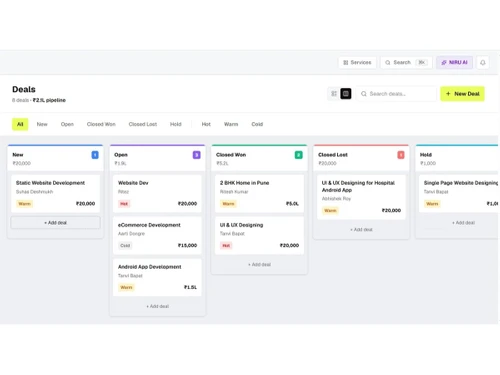Select the New filter tab
The height and width of the screenshot is (375, 500).
(x=42, y=124)
